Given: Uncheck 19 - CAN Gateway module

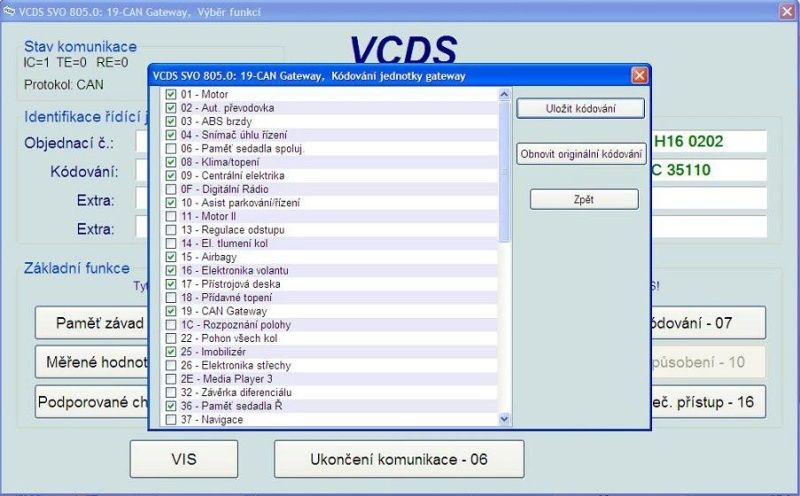Looking at the screenshot, I should 171,311.
